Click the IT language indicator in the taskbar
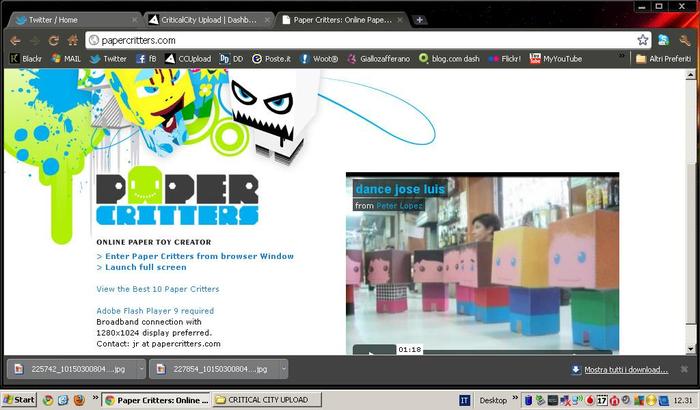This screenshot has height=410, width=700. click(x=464, y=400)
